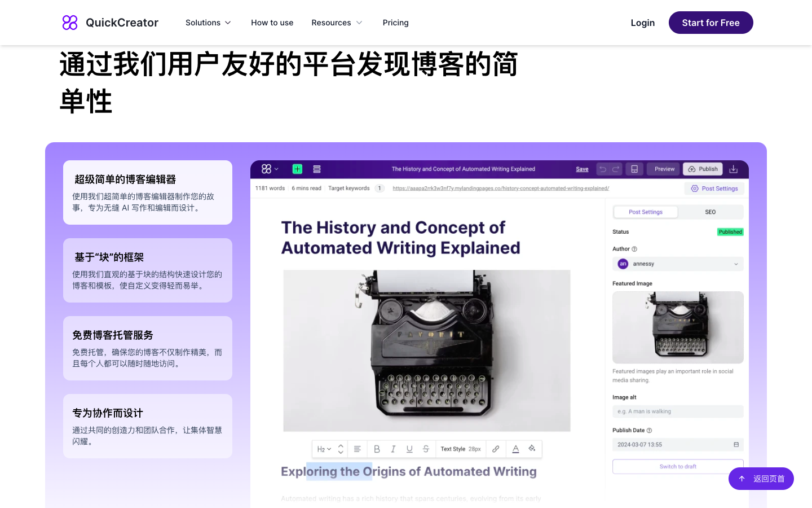
Task: Click the 返回页首 back-to-top button
Action: pos(761,479)
